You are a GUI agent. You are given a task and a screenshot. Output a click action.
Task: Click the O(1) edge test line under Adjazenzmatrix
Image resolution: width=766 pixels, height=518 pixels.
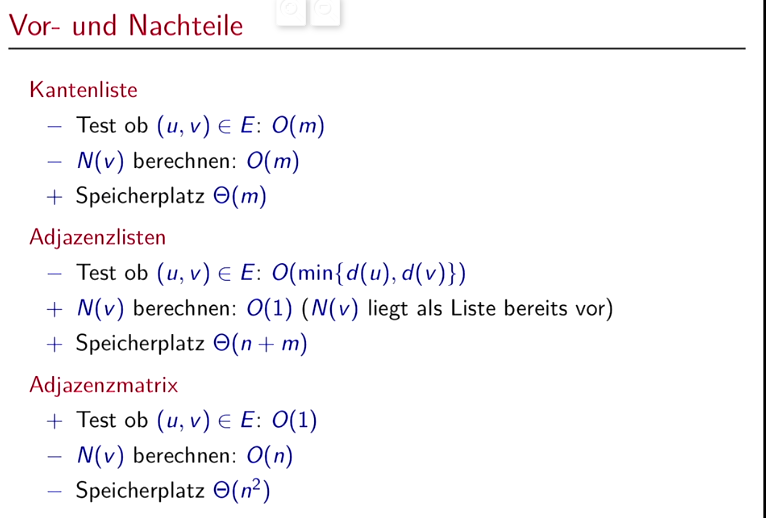pos(196,420)
